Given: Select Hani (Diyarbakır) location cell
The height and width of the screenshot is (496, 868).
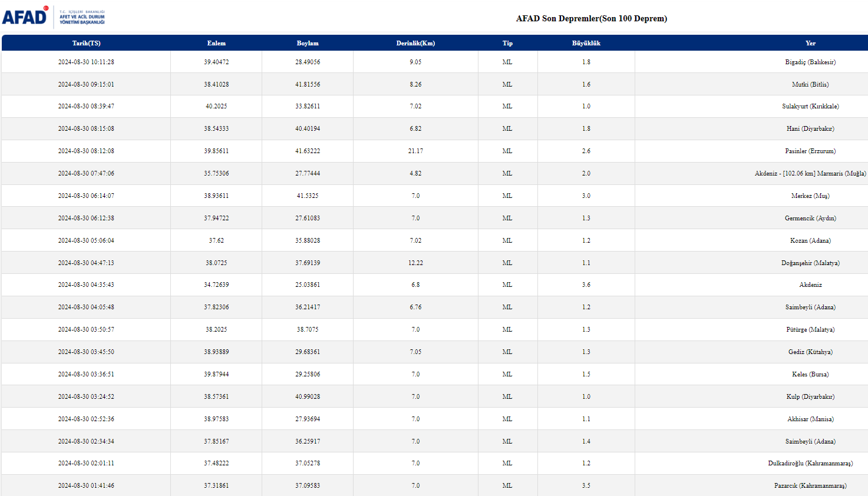Looking at the screenshot, I should (x=810, y=128).
